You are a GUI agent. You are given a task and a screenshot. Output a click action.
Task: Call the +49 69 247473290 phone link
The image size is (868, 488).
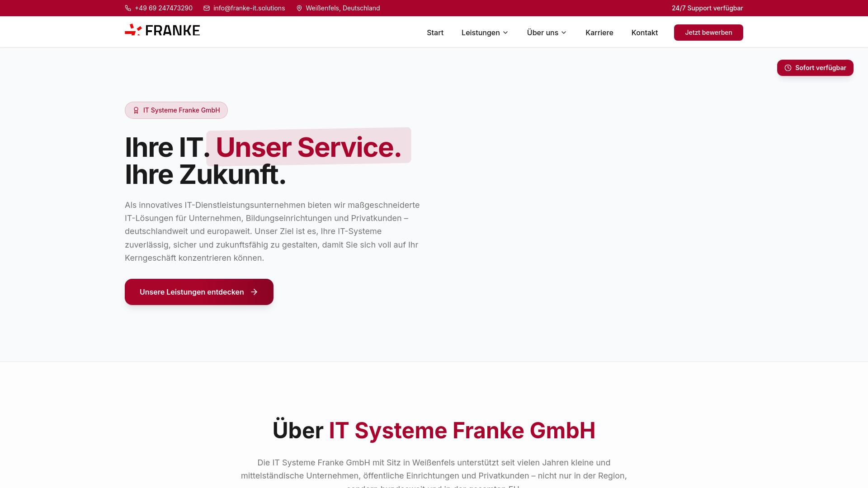pyautogui.click(x=164, y=8)
